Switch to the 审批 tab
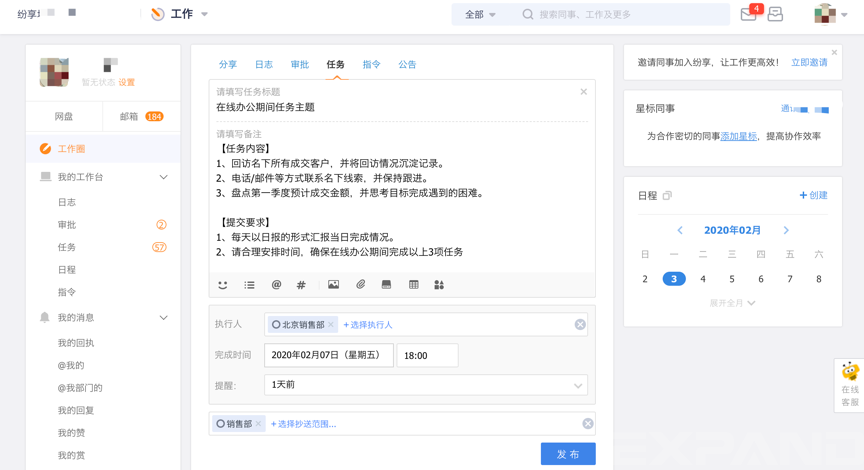The image size is (864, 470). point(300,65)
